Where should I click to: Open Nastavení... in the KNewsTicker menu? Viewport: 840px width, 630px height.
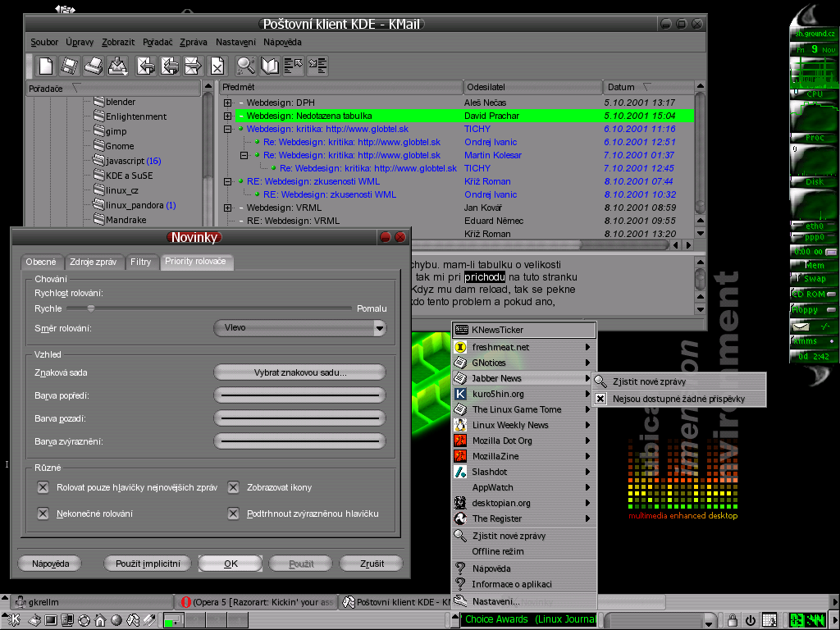point(524,601)
